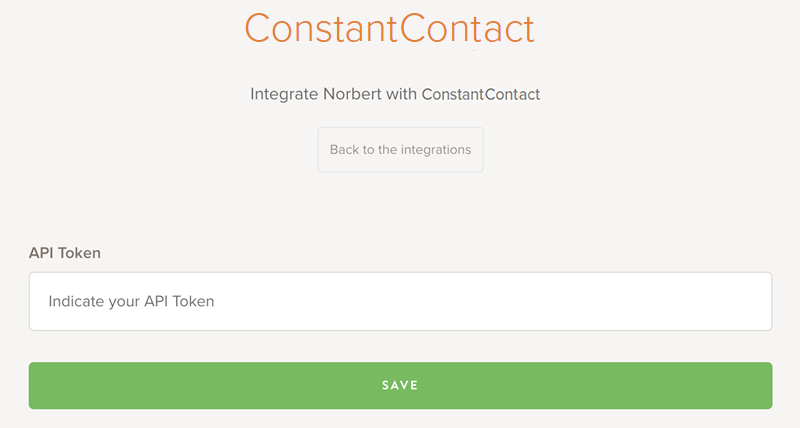Place cursor in the token text box
This screenshot has height=428, width=800.
[x=400, y=301]
